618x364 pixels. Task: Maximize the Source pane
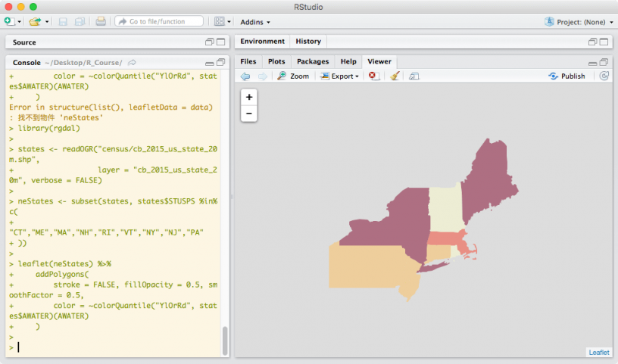point(221,42)
